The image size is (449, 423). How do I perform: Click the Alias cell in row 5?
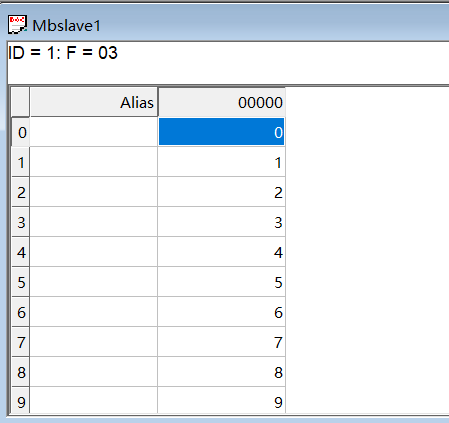pos(94,282)
